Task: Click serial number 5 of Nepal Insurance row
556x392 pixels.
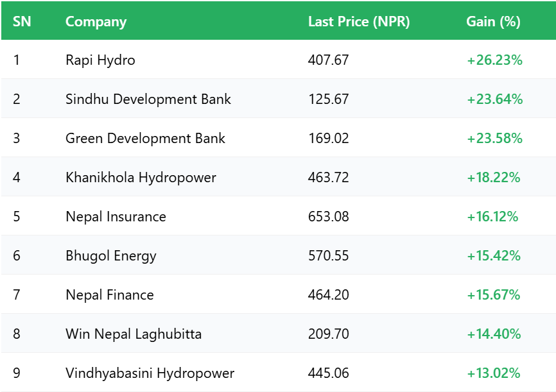Action: pos(16,217)
